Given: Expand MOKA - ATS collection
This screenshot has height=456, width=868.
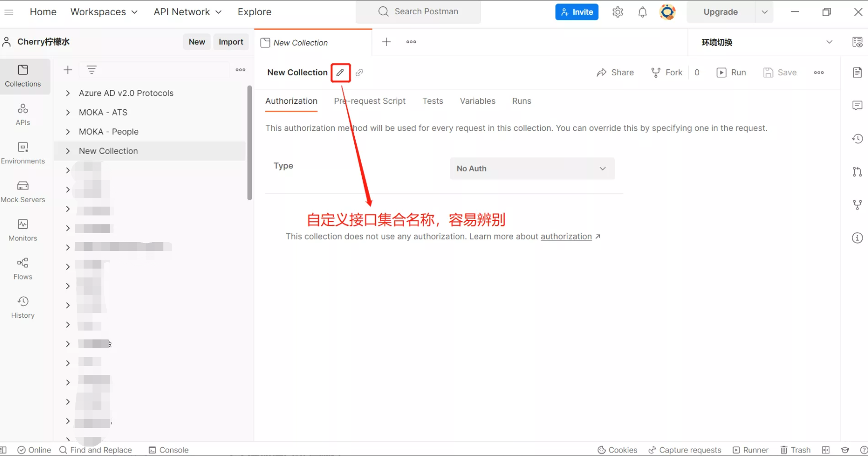Looking at the screenshot, I should tap(68, 112).
